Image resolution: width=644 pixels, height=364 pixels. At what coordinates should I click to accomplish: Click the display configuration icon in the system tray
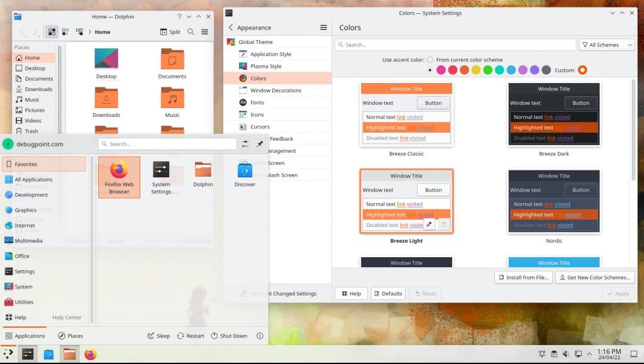click(578, 354)
